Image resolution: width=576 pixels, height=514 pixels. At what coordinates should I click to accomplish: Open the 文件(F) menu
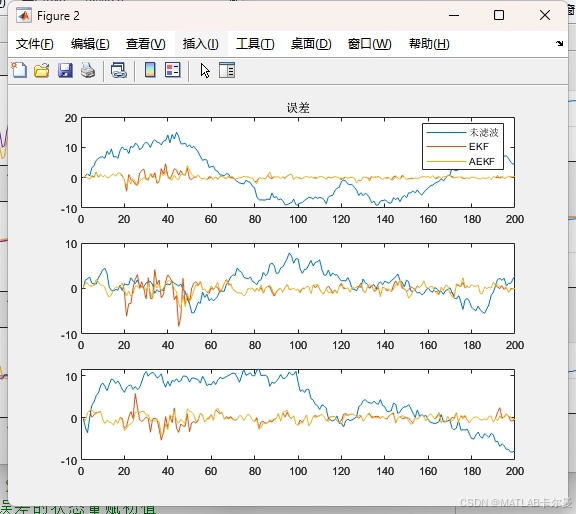[35, 44]
